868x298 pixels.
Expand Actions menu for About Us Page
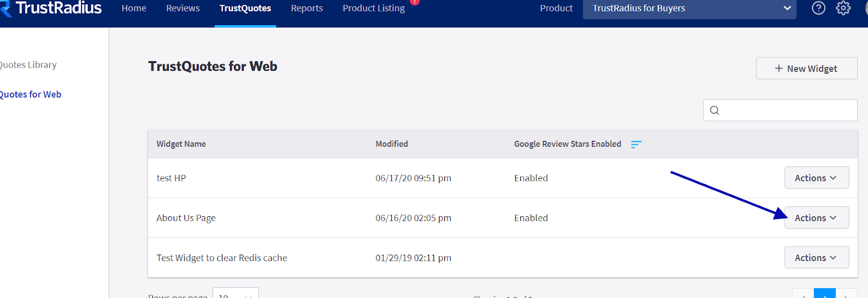816,218
